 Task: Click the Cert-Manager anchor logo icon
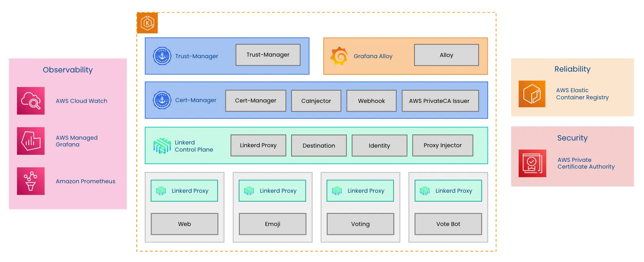[162, 100]
